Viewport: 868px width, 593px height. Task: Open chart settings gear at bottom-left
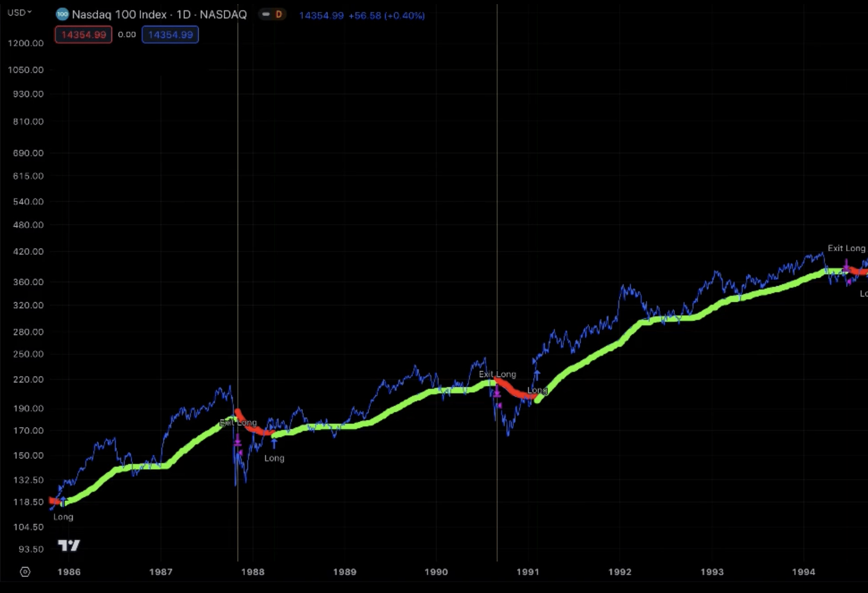tap(25, 572)
